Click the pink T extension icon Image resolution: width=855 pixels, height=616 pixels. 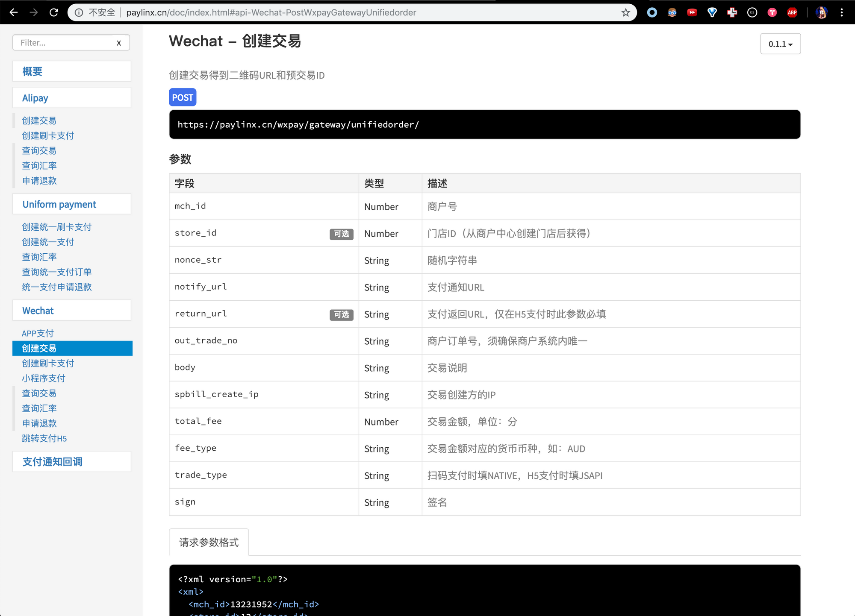(x=772, y=12)
